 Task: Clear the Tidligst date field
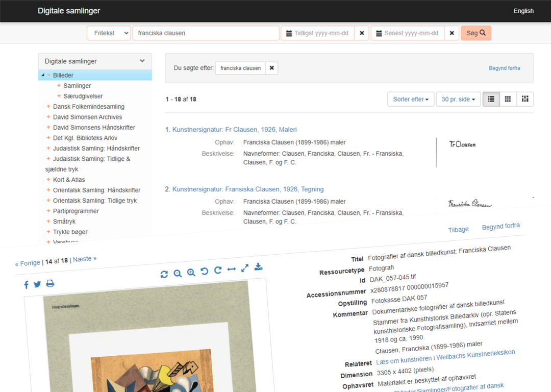pyautogui.click(x=362, y=33)
